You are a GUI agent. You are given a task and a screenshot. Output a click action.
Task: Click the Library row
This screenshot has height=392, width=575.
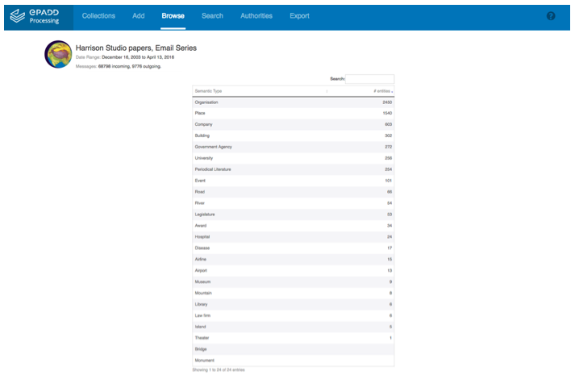click(x=294, y=304)
